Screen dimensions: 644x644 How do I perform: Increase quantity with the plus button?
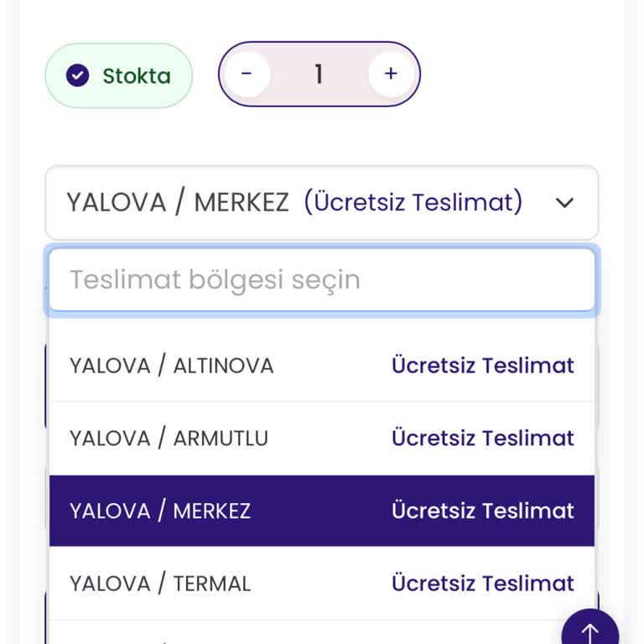tap(391, 74)
